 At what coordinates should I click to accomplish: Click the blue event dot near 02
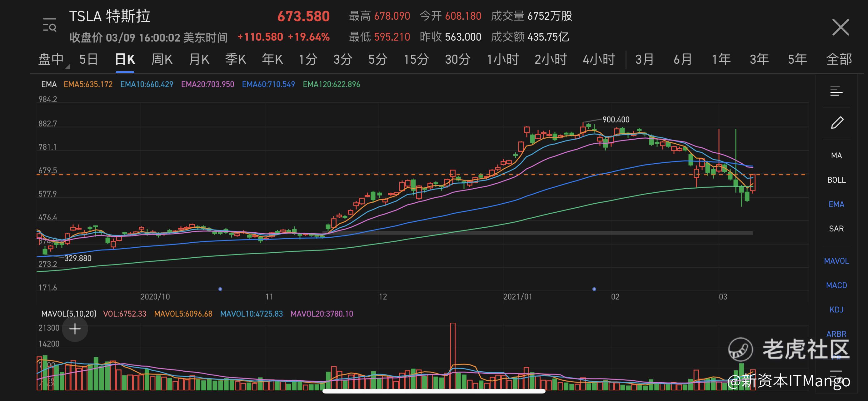(x=594, y=289)
